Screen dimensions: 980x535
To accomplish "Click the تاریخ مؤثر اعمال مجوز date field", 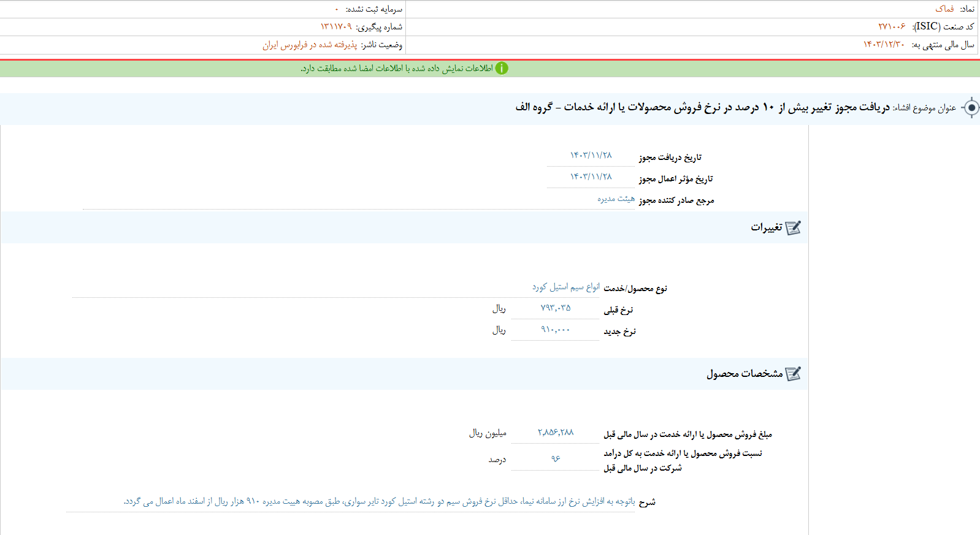I will click(591, 177).
